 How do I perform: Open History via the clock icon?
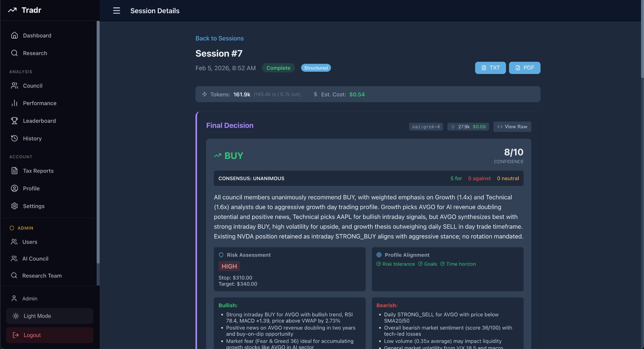(14, 138)
